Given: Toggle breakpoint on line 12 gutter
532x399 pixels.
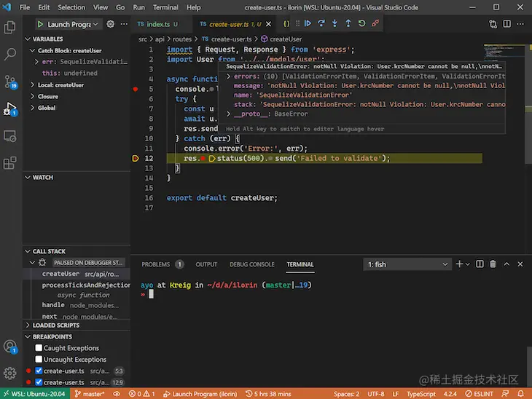Looking at the screenshot, I should (x=136, y=158).
